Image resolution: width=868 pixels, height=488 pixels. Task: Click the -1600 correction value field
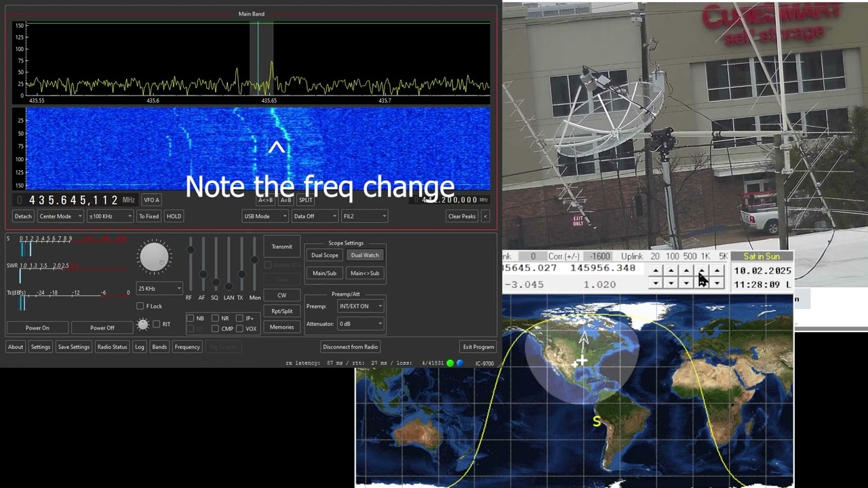coord(599,256)
